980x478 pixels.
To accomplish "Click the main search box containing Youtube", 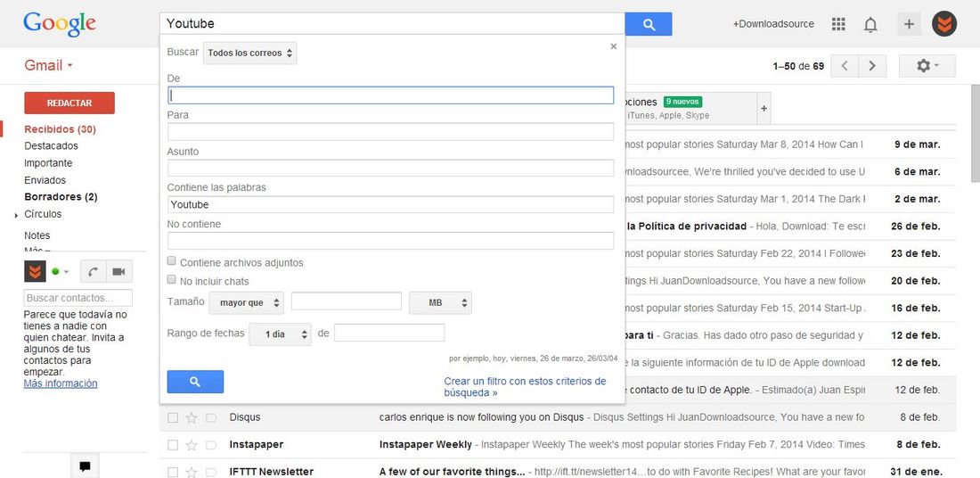I will pyautogui.click(x=393, y=24).
